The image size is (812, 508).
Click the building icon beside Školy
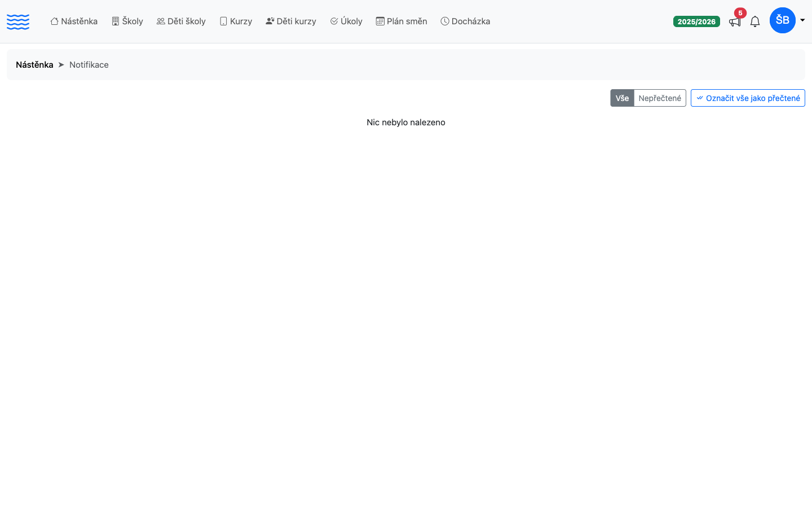[x=115, y=21]
